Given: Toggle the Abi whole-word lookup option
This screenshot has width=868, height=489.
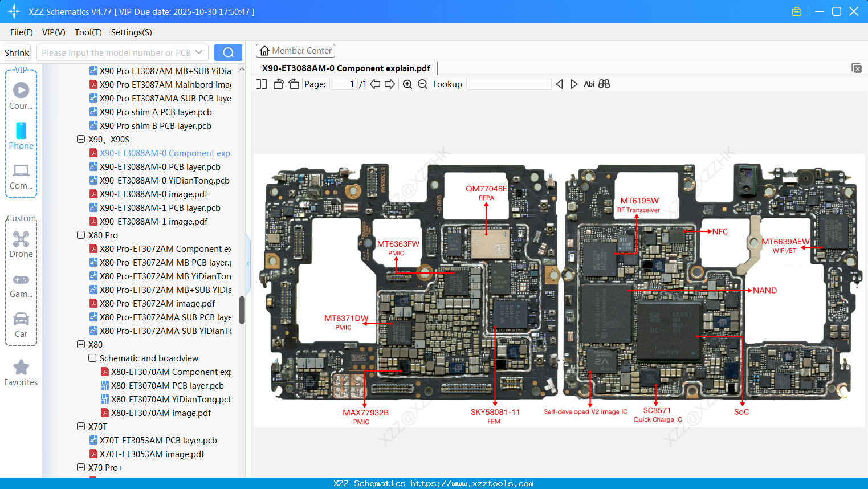Looking at the screenshot, I should click(x=589, y=84).
